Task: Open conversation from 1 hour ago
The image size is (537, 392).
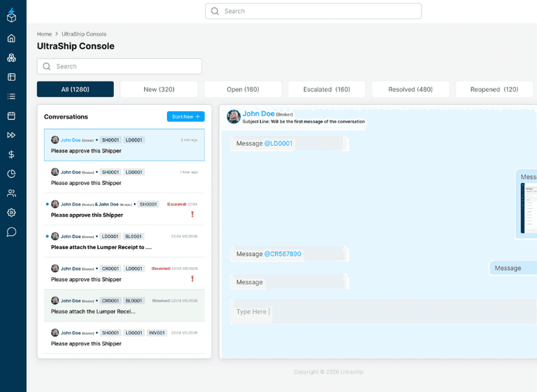Action: pos(124,177)
